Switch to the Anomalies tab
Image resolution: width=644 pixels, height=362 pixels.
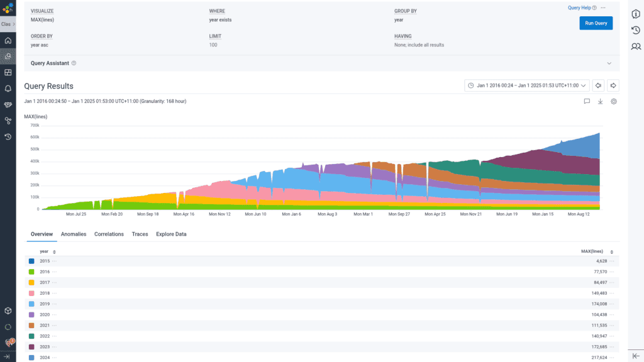point(74,234)
